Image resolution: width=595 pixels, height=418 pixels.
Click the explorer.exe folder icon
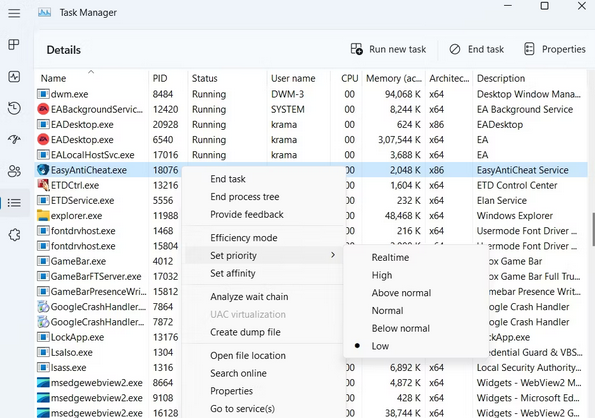(x=43, y=215)
